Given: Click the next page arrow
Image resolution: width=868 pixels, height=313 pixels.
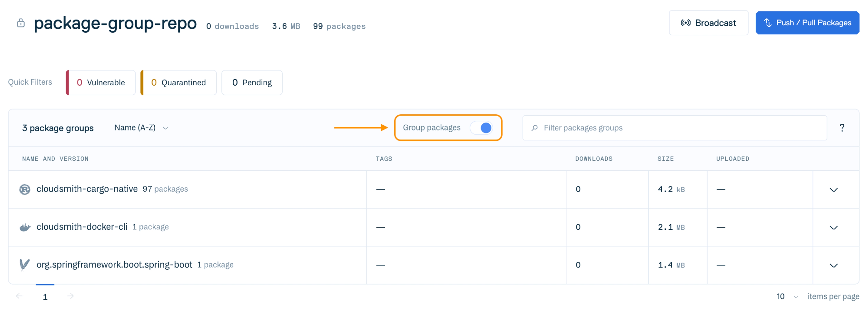Looking at the screenshot, I should click(x=71, y=296).
